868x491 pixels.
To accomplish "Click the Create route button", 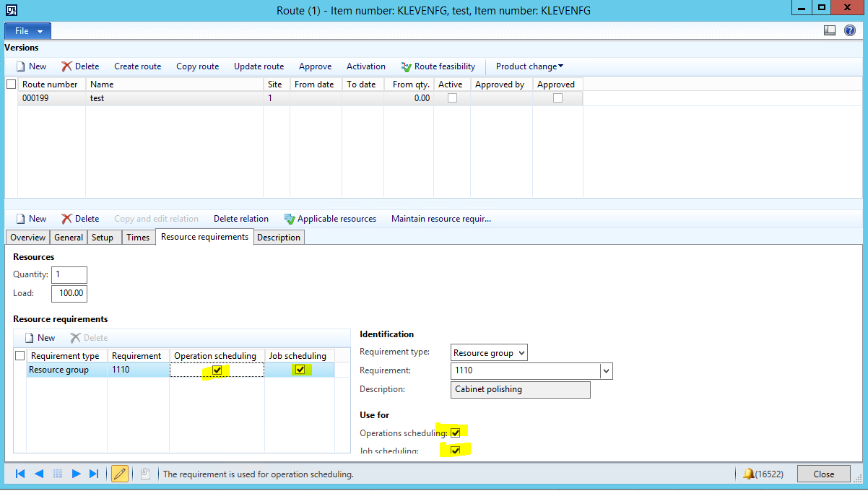I will click(137, 66).
